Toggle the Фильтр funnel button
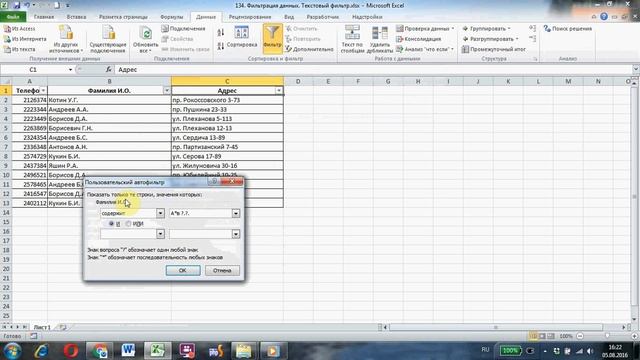This screenshot has height=360, width=640. click(x=272, y=38)
